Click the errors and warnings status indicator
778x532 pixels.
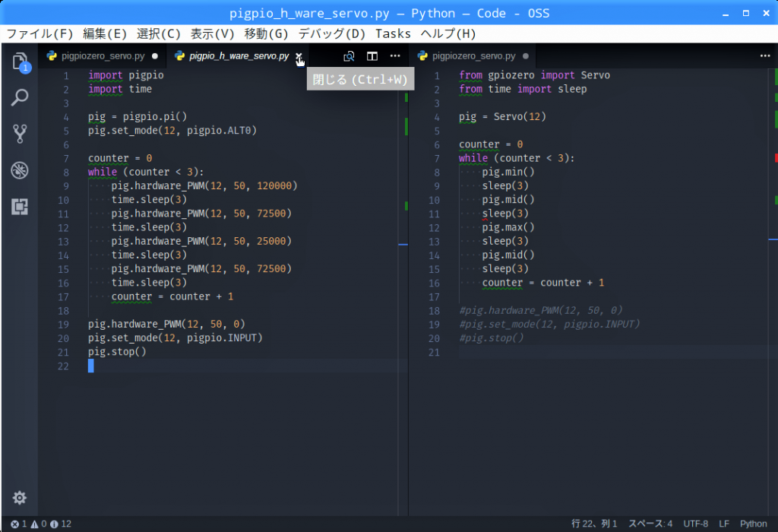pos(41,524)
